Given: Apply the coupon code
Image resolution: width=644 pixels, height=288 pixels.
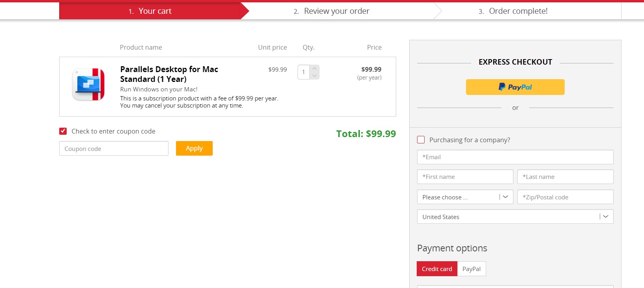Looking at the screenshot, I should coord(194,149).
